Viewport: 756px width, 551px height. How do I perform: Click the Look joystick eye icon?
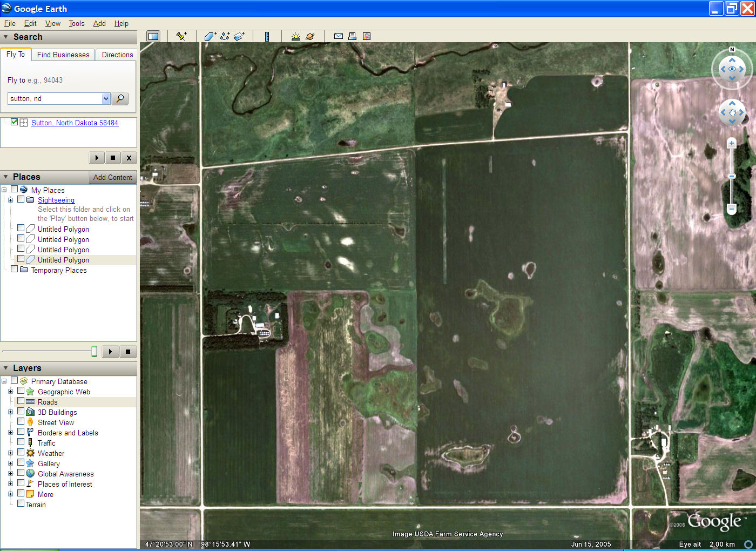[732, 69]
